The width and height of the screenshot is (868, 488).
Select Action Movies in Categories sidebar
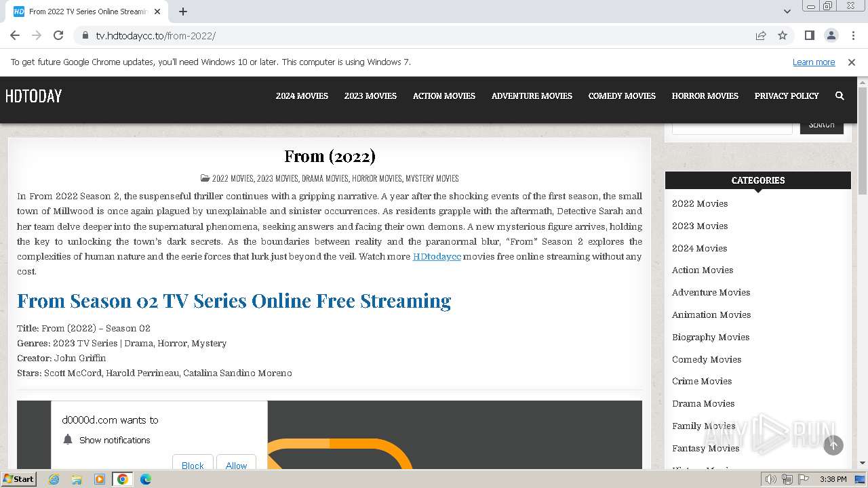[703, 270]
